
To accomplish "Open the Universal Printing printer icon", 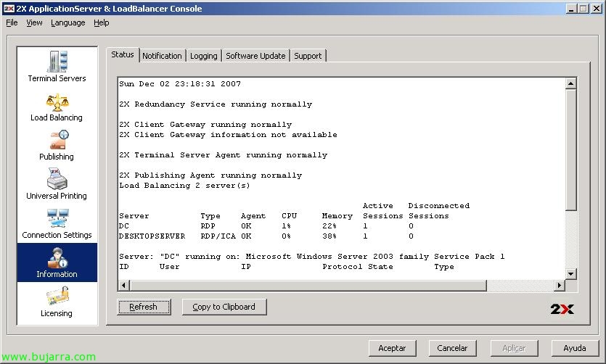I will [57, 179].
